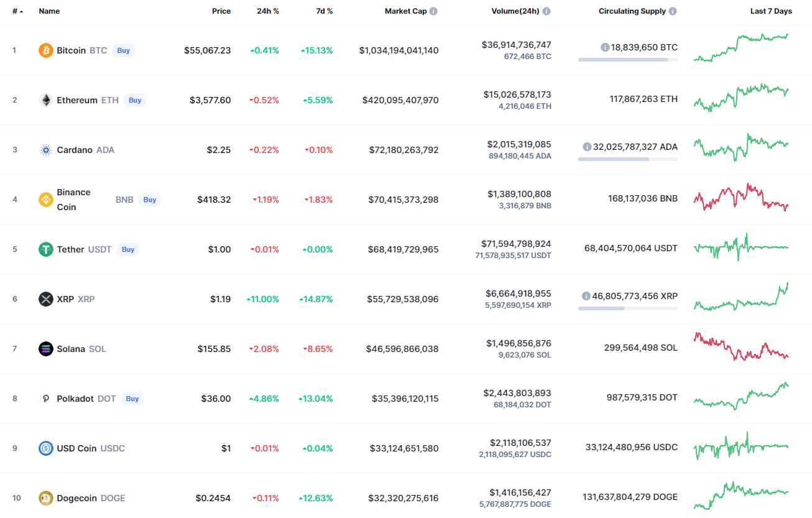Open Binance Coin red 7-day sparkline chart
The height and width of the screenshot is (518, 812).
(741, 198)
